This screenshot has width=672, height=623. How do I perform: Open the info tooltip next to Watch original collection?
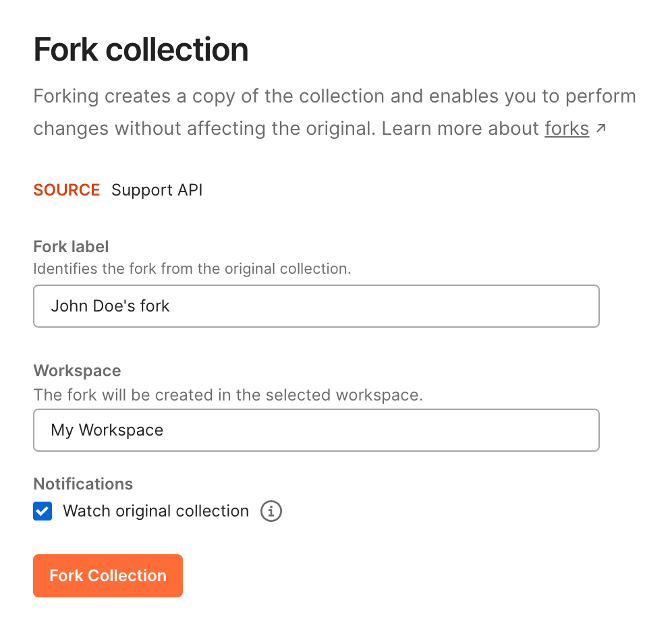coord(271,511)
